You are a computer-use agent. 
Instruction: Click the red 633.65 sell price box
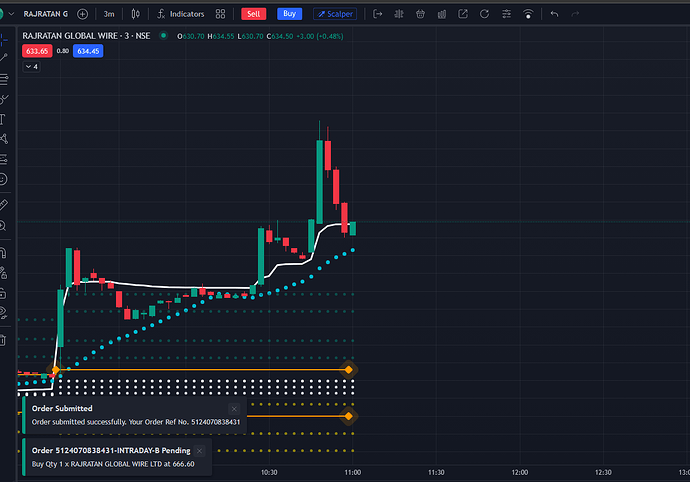click(37, 51)
